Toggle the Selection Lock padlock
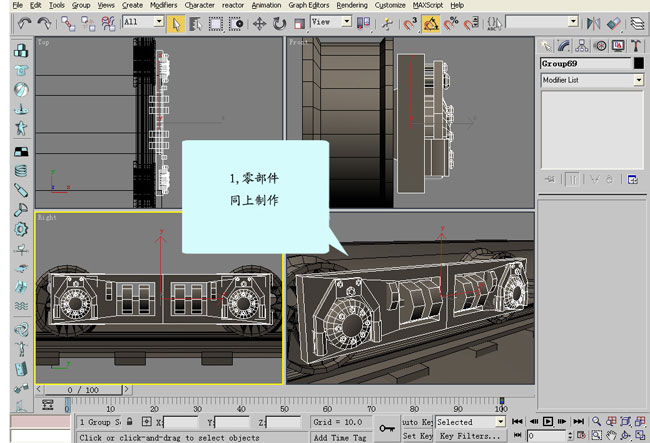 point(130,422)
